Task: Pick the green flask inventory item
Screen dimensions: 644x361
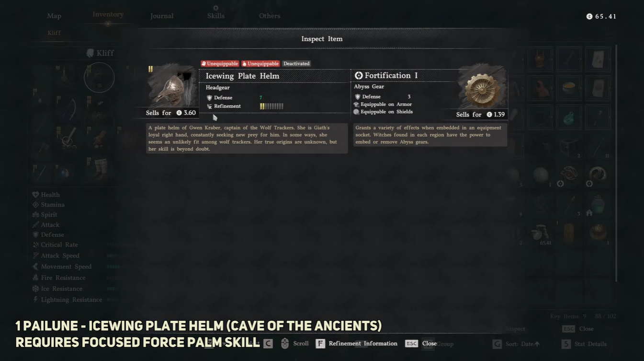Action: click(569, 117)
